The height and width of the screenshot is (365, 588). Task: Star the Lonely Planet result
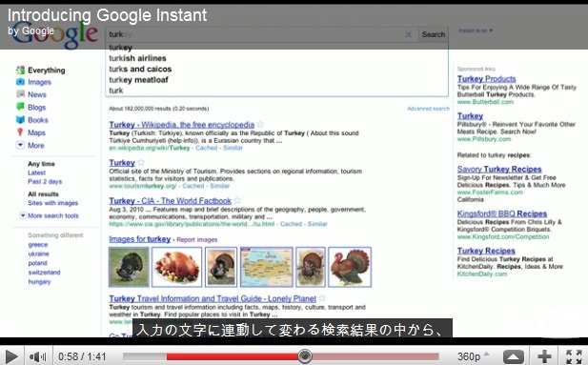coord(322,298)
